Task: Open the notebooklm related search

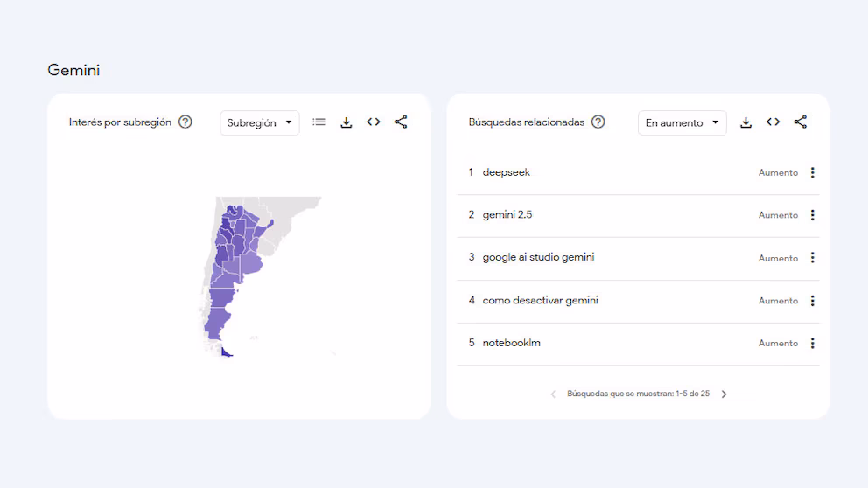Action: 512,343
